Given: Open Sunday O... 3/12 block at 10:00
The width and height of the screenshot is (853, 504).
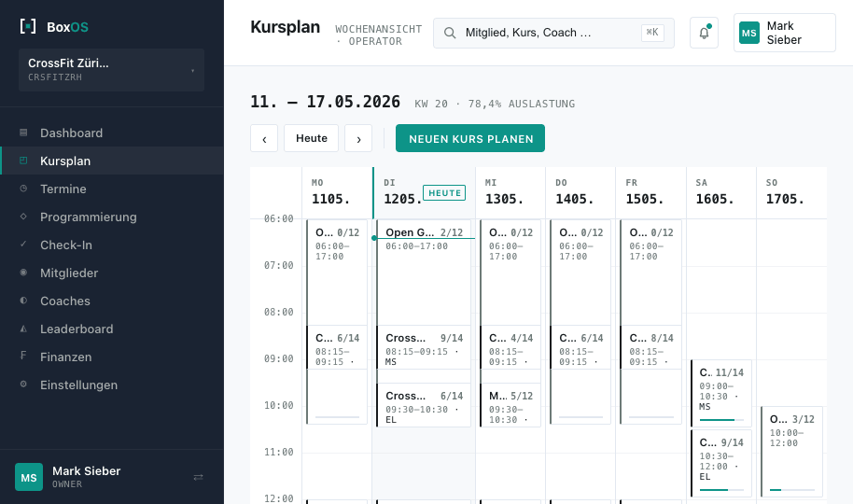Looking at the screenshot, I should (x=791, y=451).
